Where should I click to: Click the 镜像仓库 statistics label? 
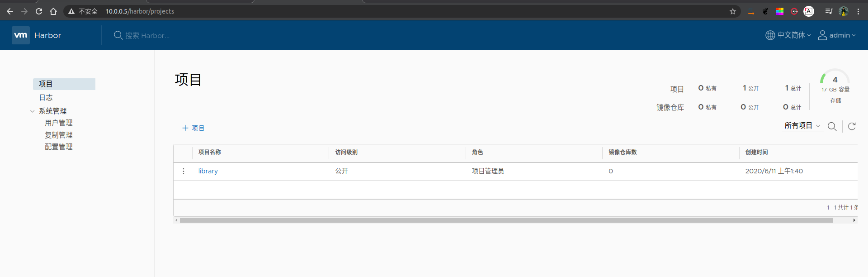point(670,108)
